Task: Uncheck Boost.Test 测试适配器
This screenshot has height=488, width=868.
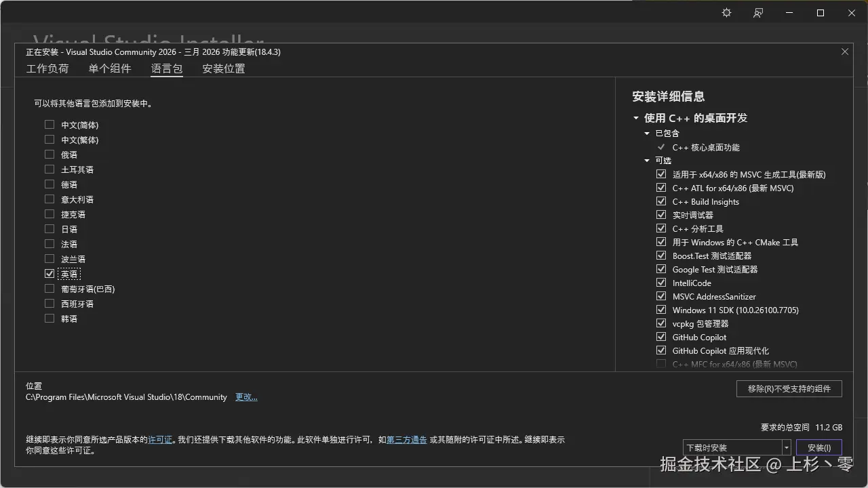Action: coord(661,256)
